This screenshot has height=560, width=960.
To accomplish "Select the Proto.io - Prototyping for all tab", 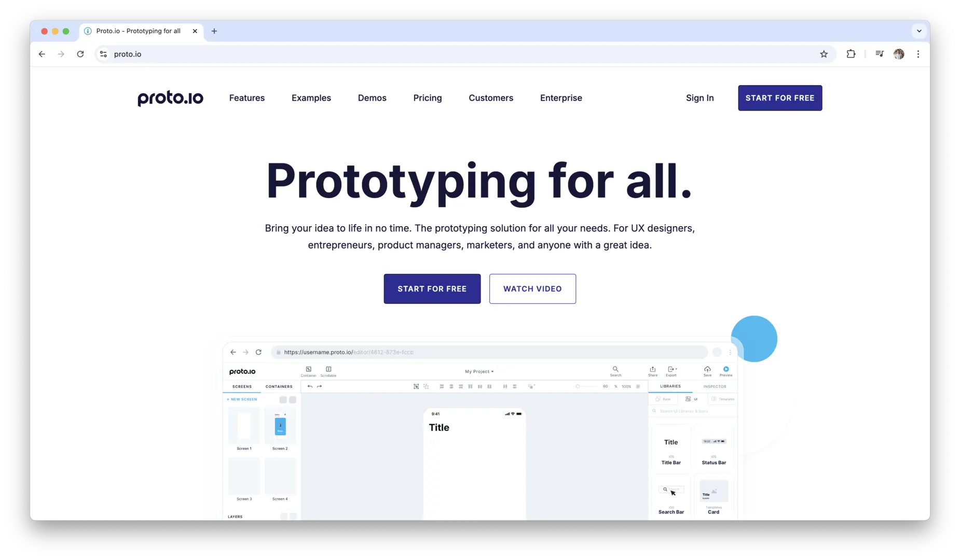I will point(140,31).
